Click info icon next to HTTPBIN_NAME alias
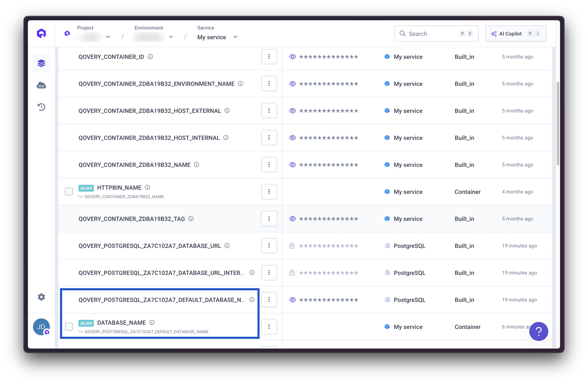The width and height of the screenshot is (588, 384). point(147,188)
